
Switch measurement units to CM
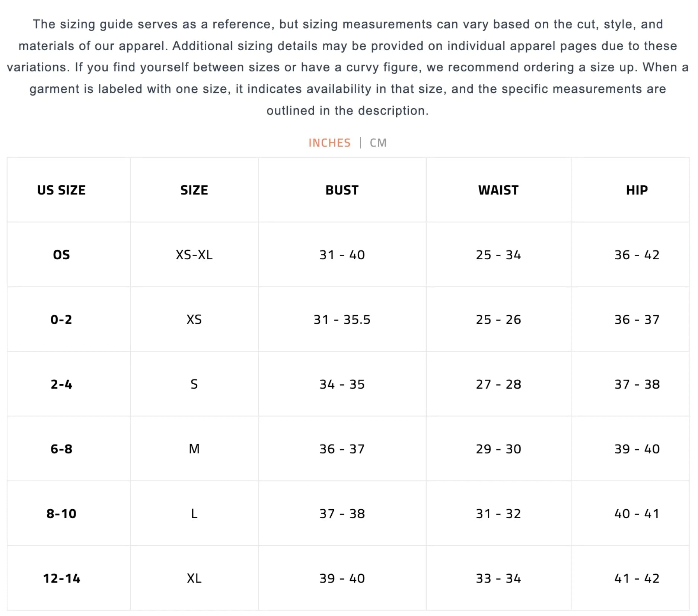pyautogui.click(x=378, y=143)
